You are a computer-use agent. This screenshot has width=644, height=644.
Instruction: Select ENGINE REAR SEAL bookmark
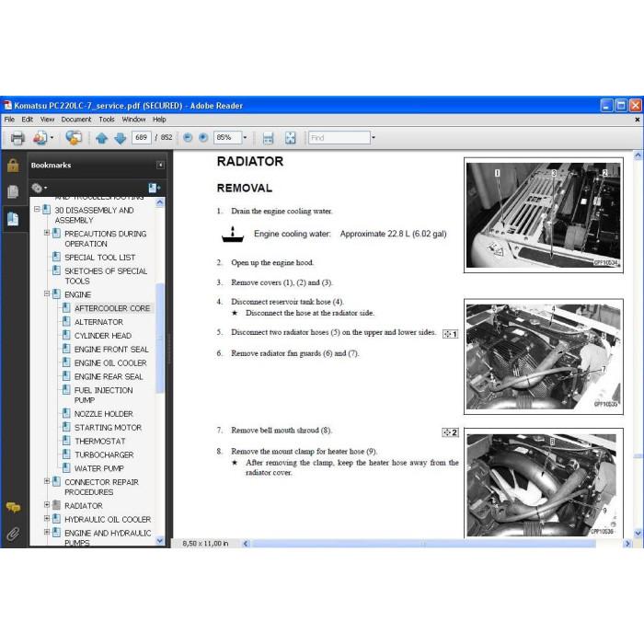coord(109,376)
